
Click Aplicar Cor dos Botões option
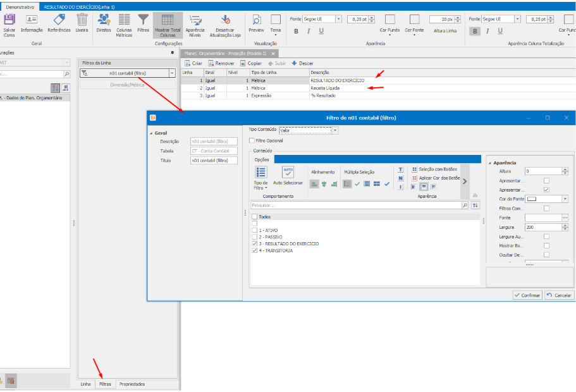436,178
